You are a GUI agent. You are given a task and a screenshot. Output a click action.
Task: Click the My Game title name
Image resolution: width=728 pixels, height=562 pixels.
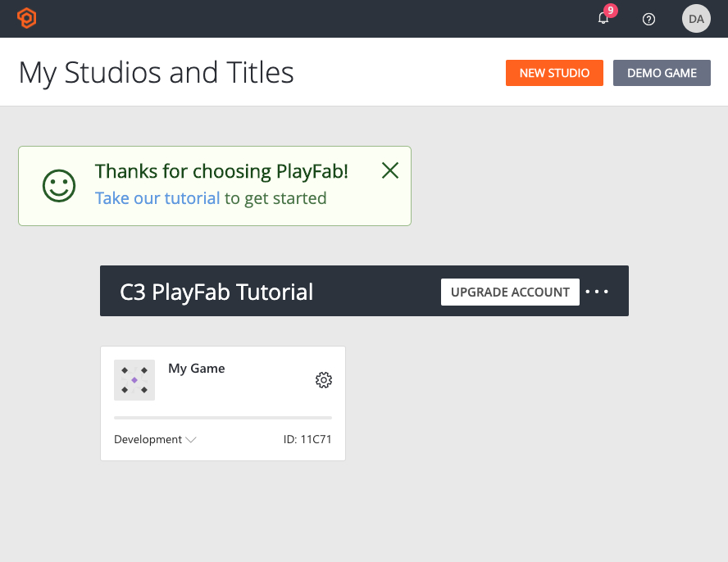[196, 368]
